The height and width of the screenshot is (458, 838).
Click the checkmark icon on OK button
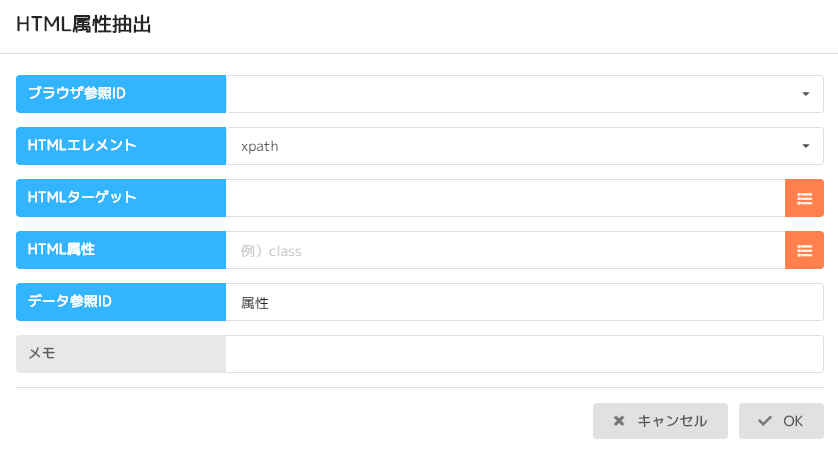[x=765, y=421]
